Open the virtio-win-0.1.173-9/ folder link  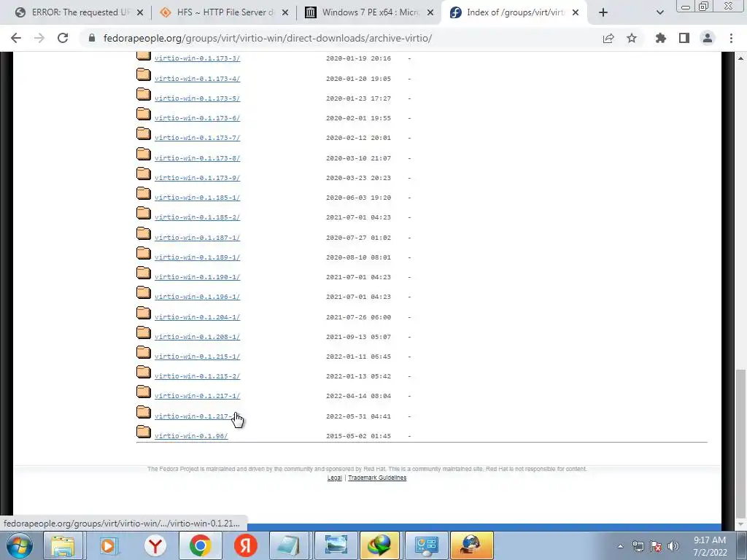coord(197,178)
